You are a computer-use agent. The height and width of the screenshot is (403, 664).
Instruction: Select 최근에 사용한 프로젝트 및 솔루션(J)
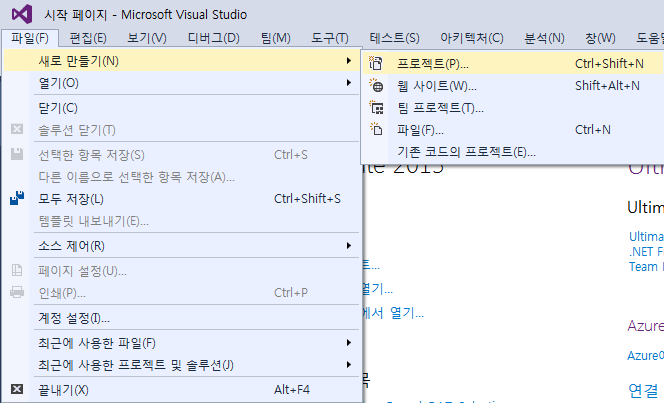point(182,364)
